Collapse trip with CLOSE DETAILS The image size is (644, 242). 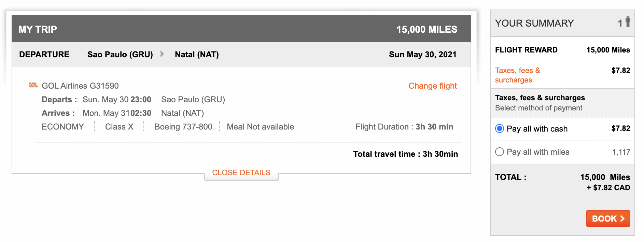pyautogui.click(x=241, y=173)
